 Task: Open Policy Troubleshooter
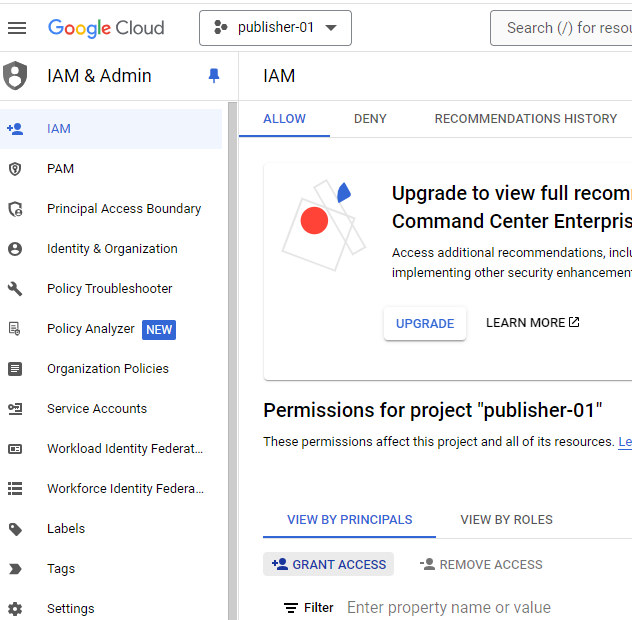pos(111,289)
